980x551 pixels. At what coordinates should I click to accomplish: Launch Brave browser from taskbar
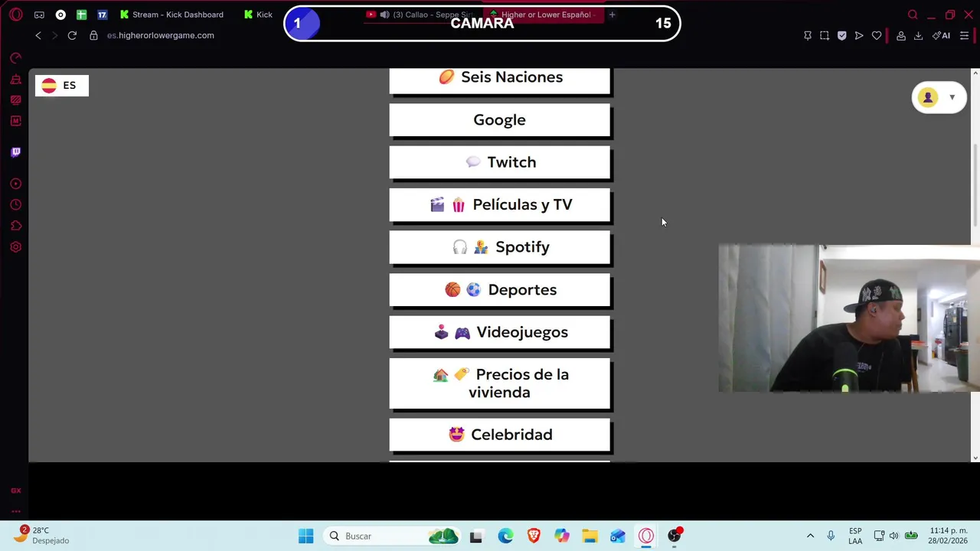tap(534, 536)
